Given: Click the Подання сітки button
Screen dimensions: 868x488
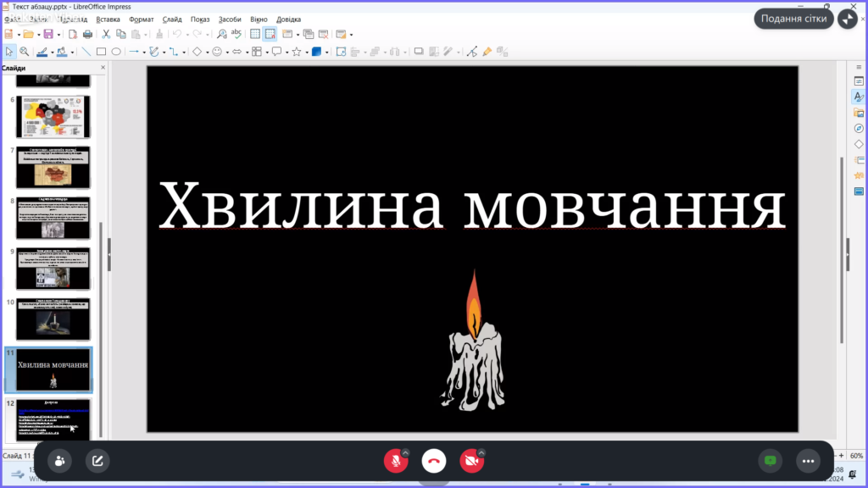Looking at the screenshot, I should coord(793,19).
